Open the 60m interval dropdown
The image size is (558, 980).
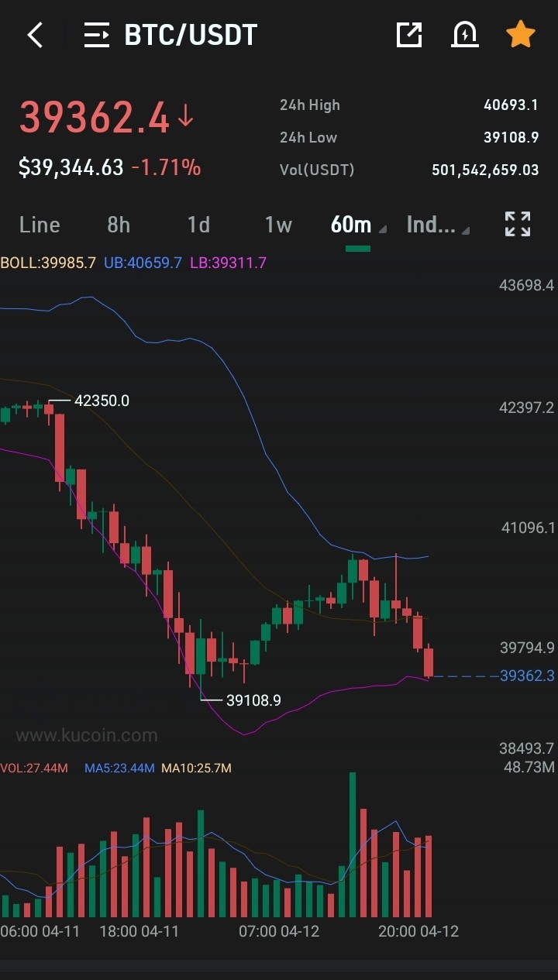pos(358,225)
